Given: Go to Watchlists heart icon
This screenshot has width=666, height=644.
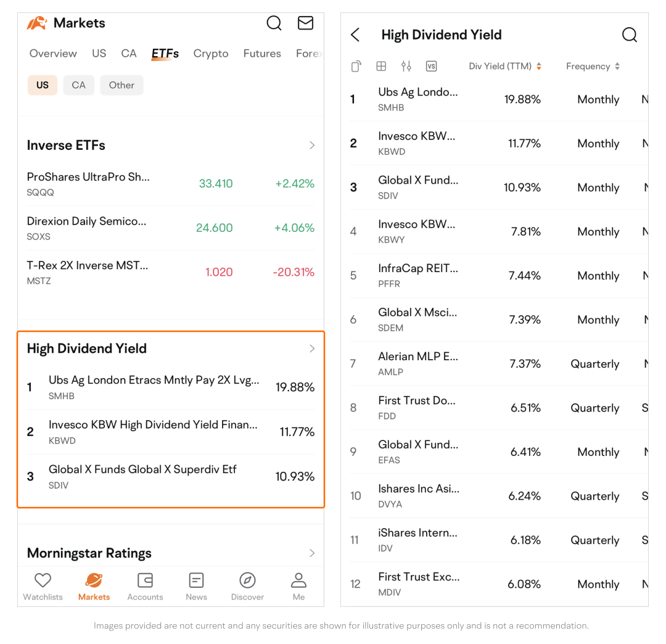Looking at the screenshot, I should 43,586.
